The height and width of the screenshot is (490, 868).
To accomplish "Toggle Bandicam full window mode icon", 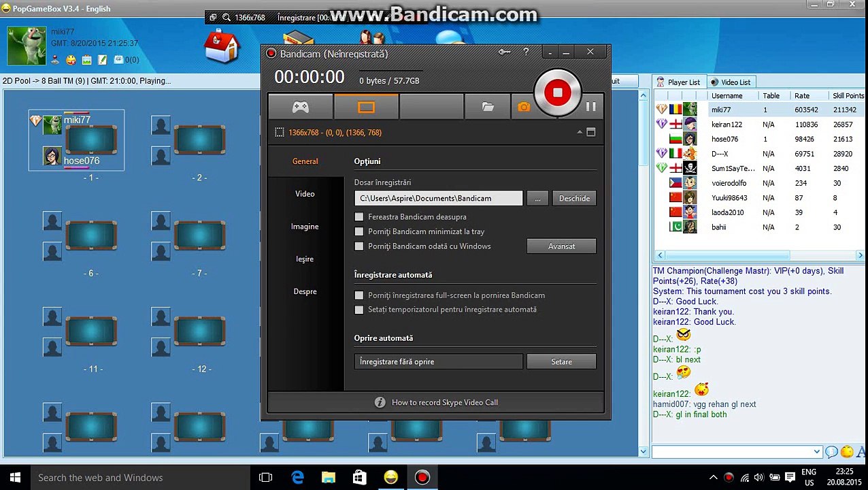I will tap(591, 133).
